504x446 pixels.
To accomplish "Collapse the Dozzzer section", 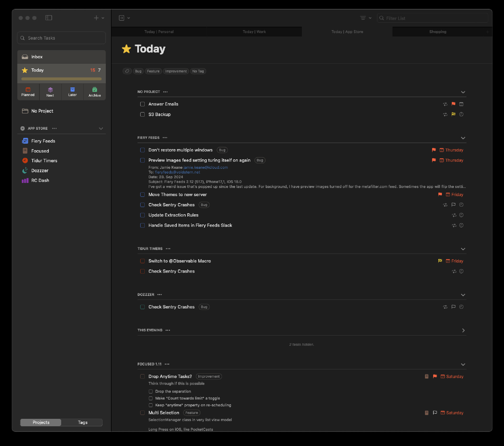I will [x=463, y=295].
